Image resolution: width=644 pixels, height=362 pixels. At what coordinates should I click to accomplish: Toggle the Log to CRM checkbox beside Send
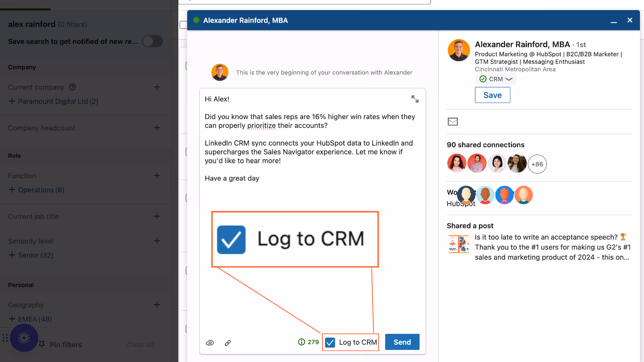coord(330,342)
